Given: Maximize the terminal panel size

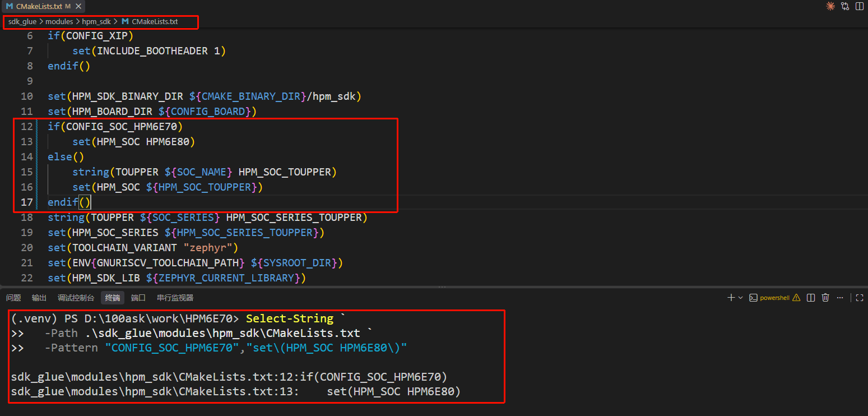Looking at the screenshot, I should (x=860, y=298).
